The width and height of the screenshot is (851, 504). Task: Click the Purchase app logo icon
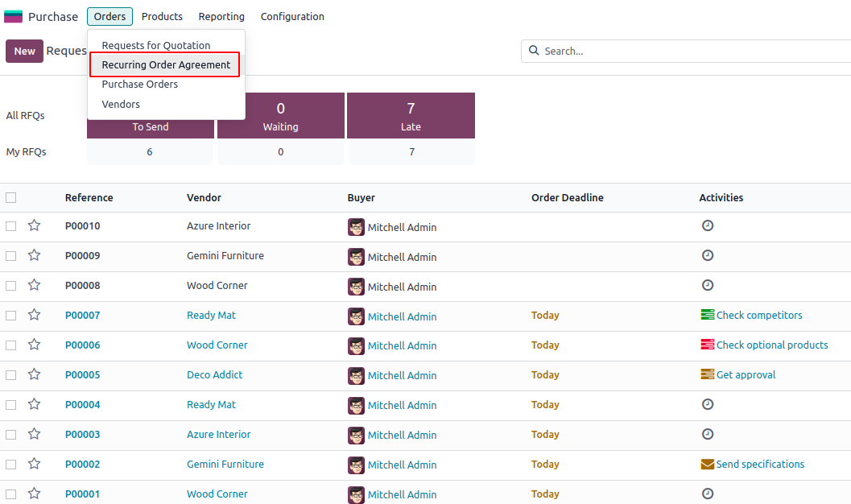click(x=14, y=16)
